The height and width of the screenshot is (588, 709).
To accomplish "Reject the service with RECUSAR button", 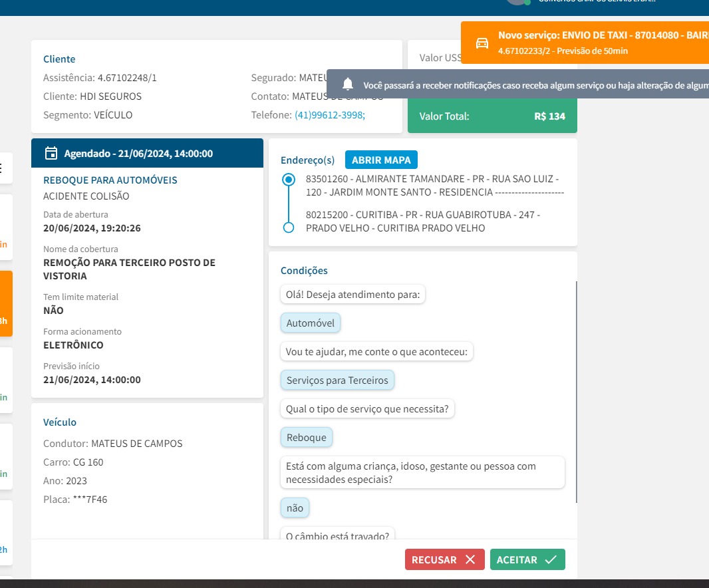I will [x=444, y=559].
